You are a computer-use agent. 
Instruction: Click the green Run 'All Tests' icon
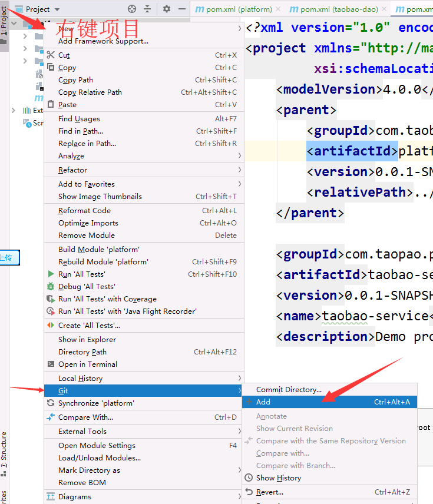[51, 274]
